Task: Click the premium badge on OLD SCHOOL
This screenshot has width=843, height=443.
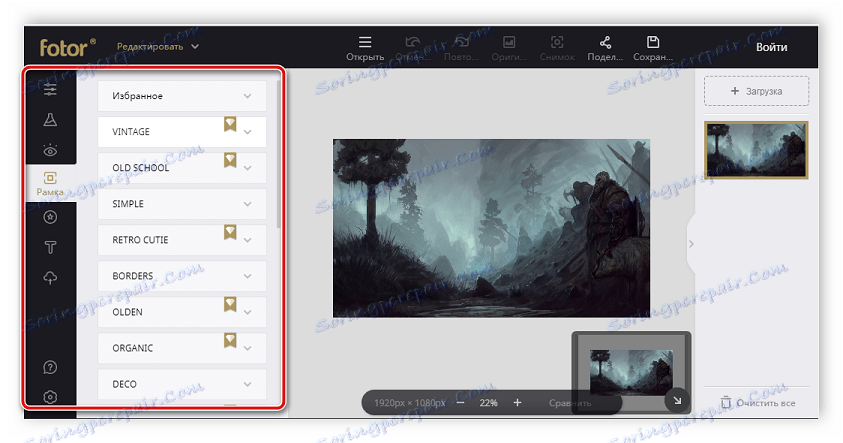Action: [230, 160]
